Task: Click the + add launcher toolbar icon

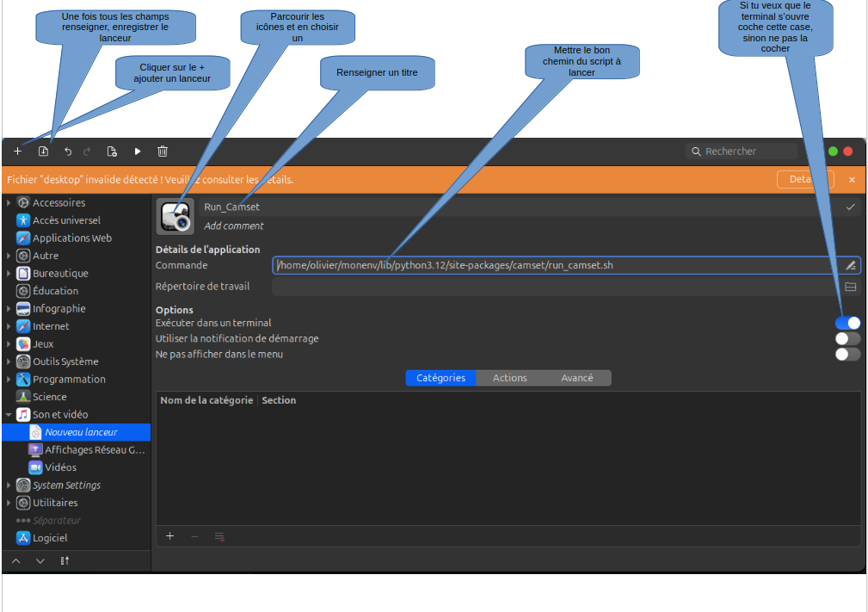Action: tap(18, 151)
